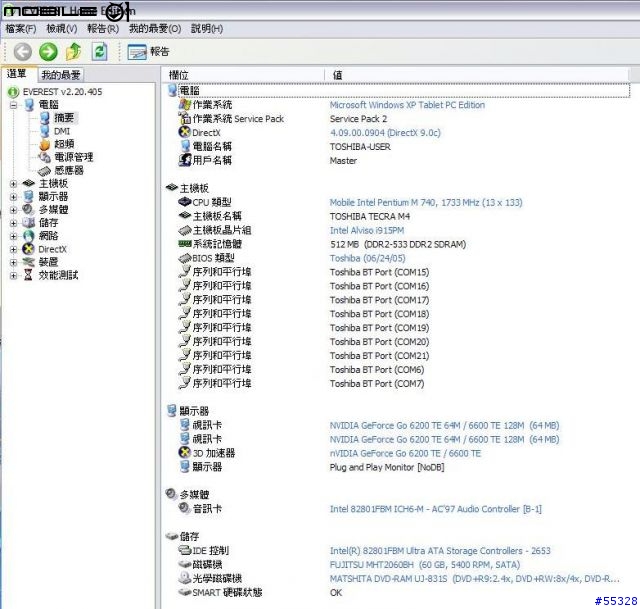Open the 說明(H) menu

pos(207,29)
